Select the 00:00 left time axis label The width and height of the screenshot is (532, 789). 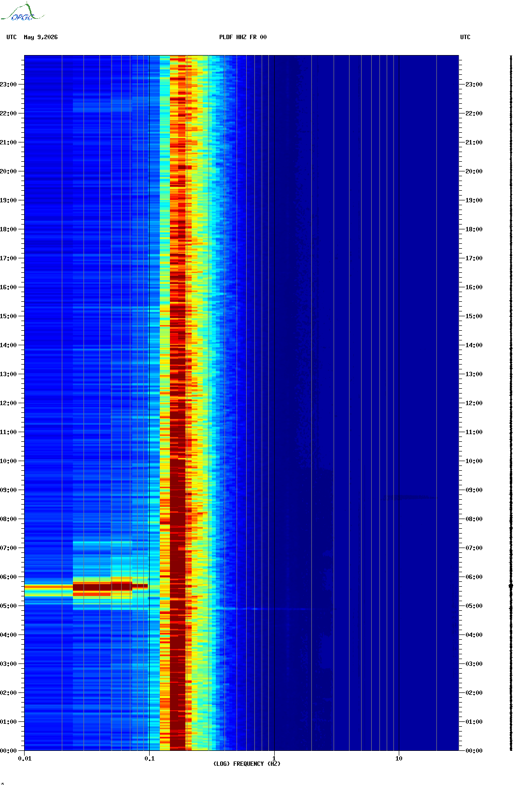pyautogui.click(x=8, y=751)
